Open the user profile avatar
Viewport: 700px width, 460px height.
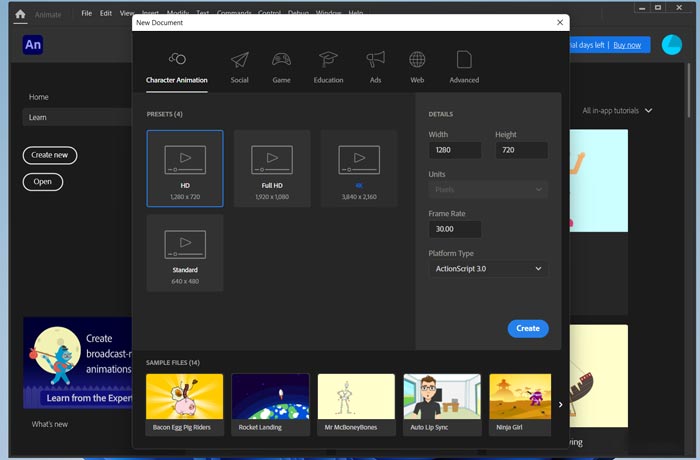(x=671, y=45)
